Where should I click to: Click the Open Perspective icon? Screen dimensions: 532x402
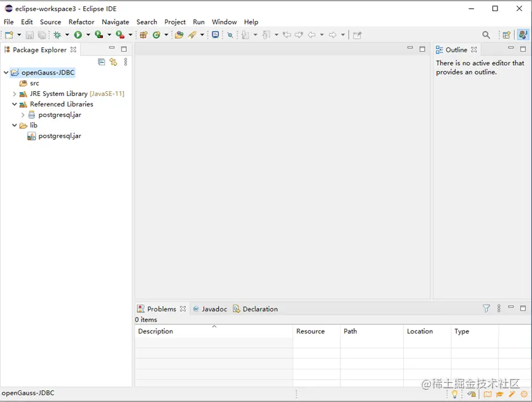pyautogui.click(x=507, y=35)
